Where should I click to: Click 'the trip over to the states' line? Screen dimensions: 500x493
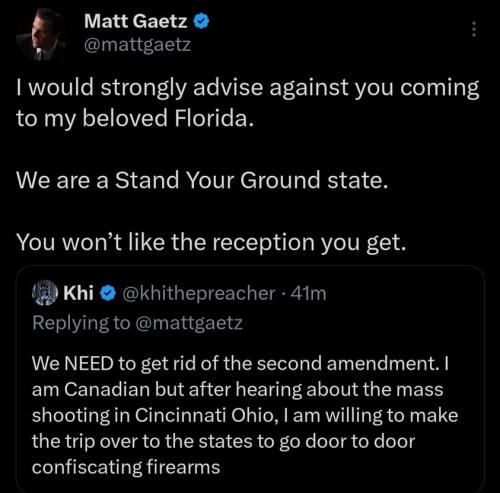224,442
